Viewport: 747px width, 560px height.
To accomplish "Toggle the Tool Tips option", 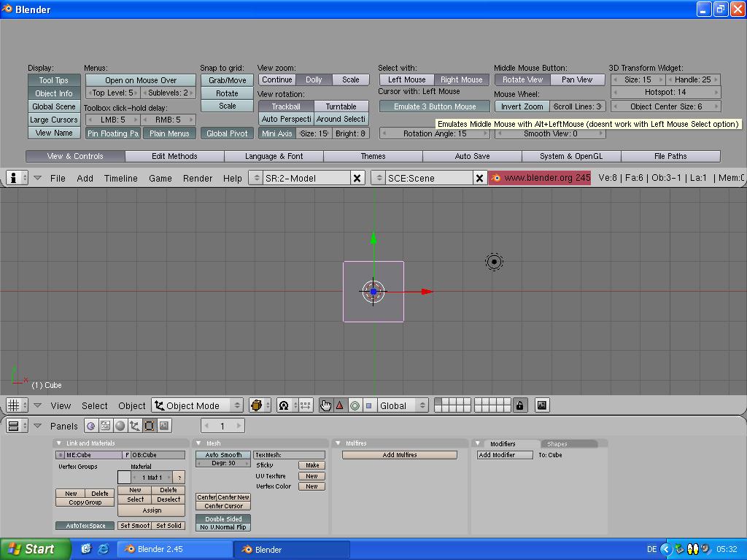I will 54,80.
